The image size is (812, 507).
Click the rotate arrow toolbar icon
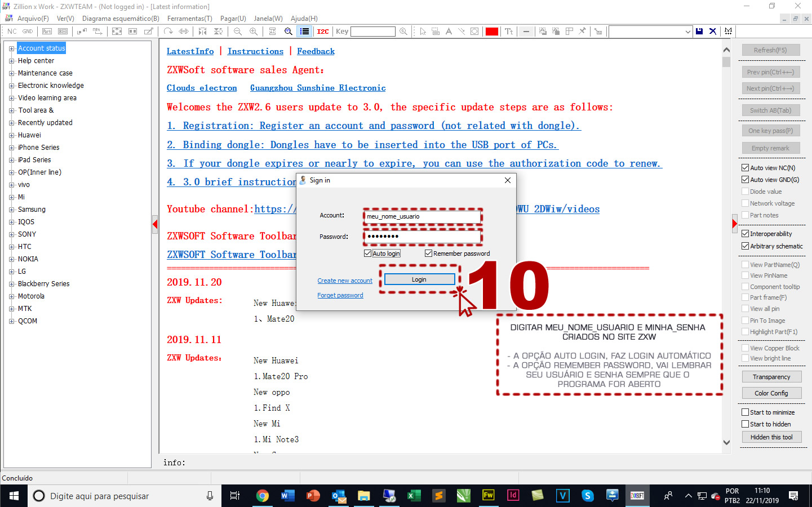(x=168, y=32)
